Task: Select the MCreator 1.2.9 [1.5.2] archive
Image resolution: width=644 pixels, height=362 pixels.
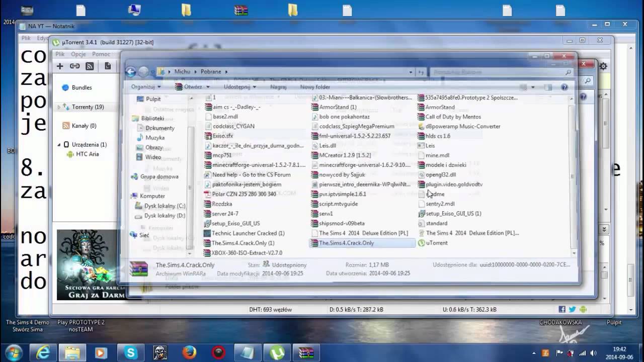Action: [x=341, y=155]
